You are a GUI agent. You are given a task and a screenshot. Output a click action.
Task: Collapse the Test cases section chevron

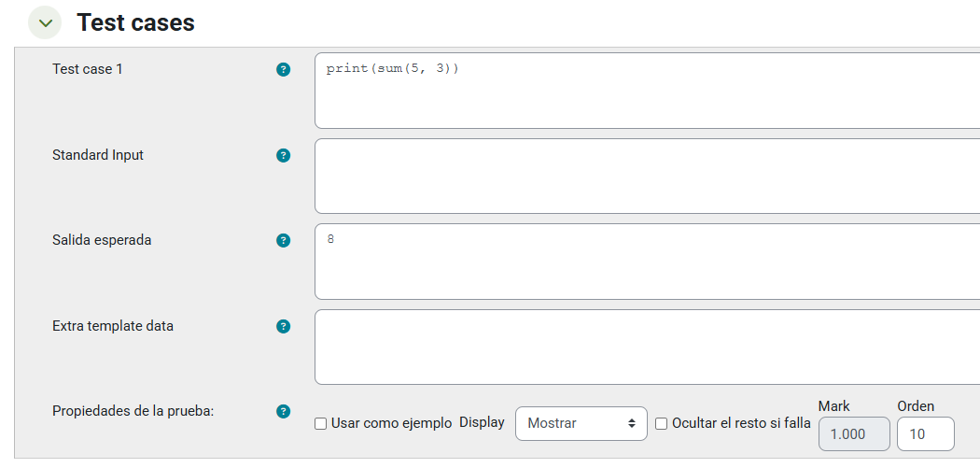pyautogui.click(x=45, y=22)
